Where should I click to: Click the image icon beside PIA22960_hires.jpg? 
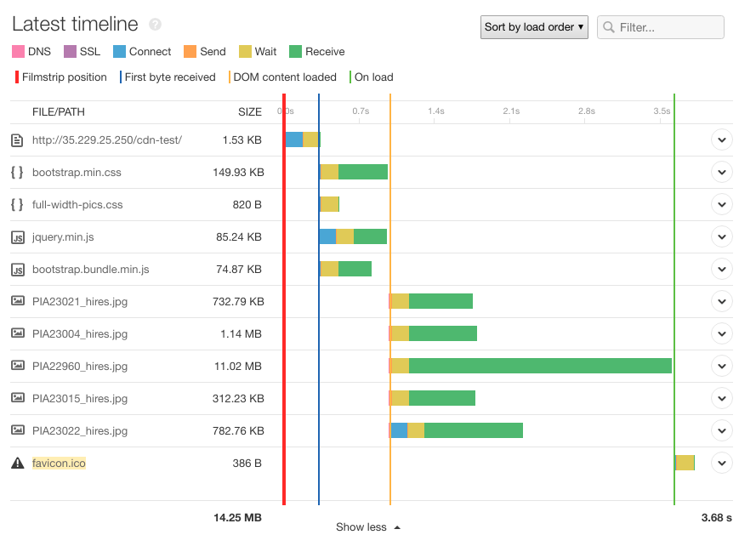click(x=17, y=366)
